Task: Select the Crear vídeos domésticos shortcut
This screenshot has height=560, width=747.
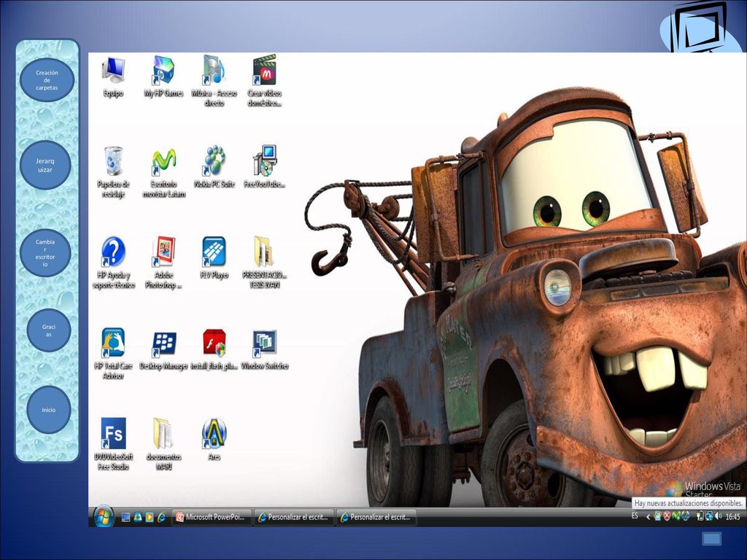Action: click(264, 80)
